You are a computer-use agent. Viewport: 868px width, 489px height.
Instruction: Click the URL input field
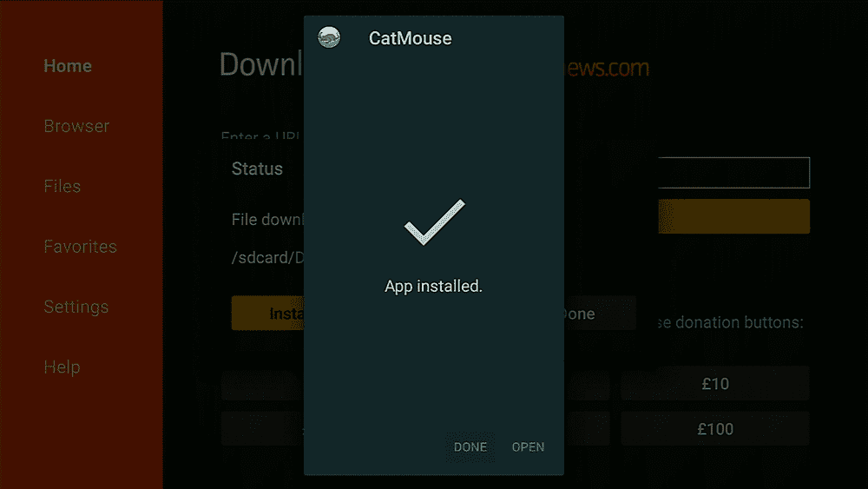(x=733, y=173)
